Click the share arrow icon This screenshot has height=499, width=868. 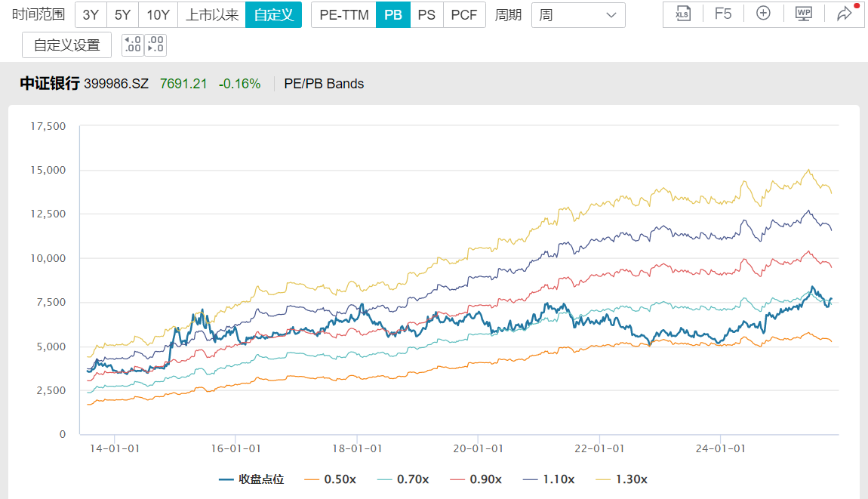click(844, 14)
